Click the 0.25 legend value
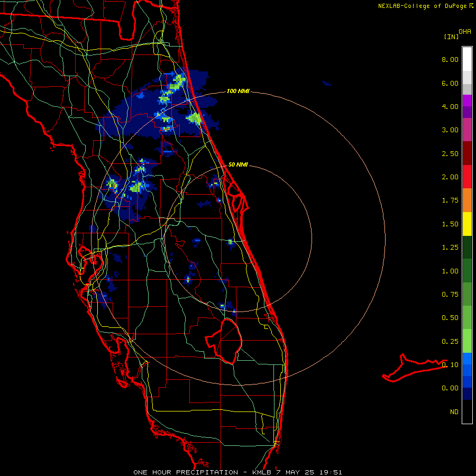476x476 pixels. 450,342
